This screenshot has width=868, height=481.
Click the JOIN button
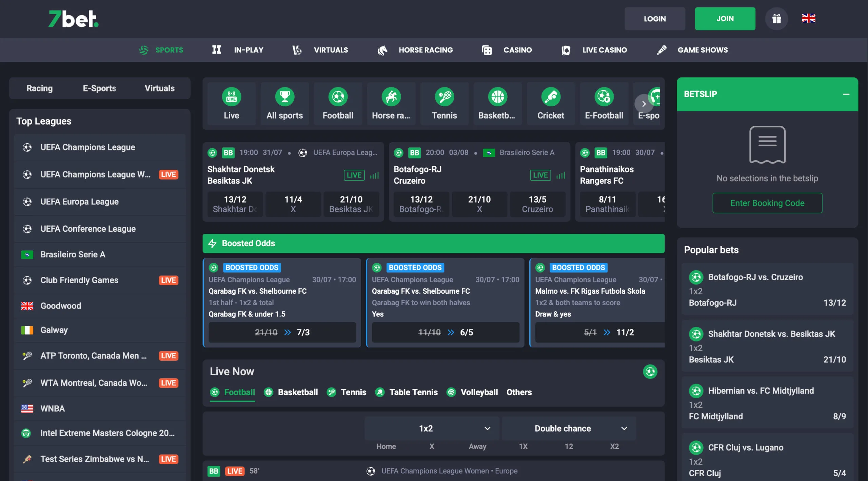725,19
